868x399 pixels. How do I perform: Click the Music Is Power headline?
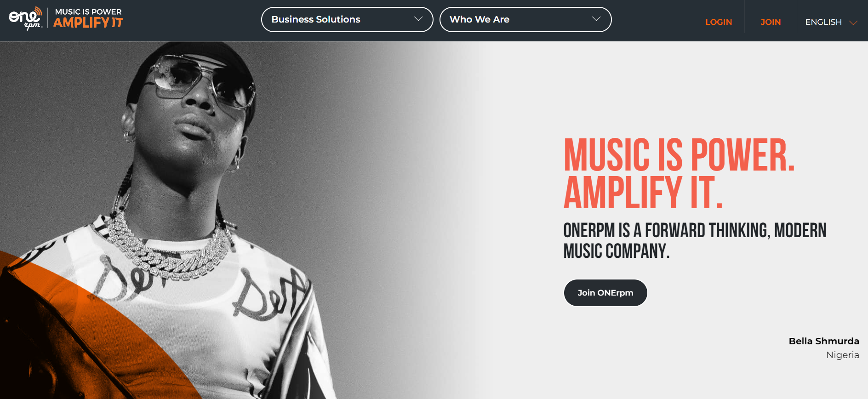pos(679,155)
